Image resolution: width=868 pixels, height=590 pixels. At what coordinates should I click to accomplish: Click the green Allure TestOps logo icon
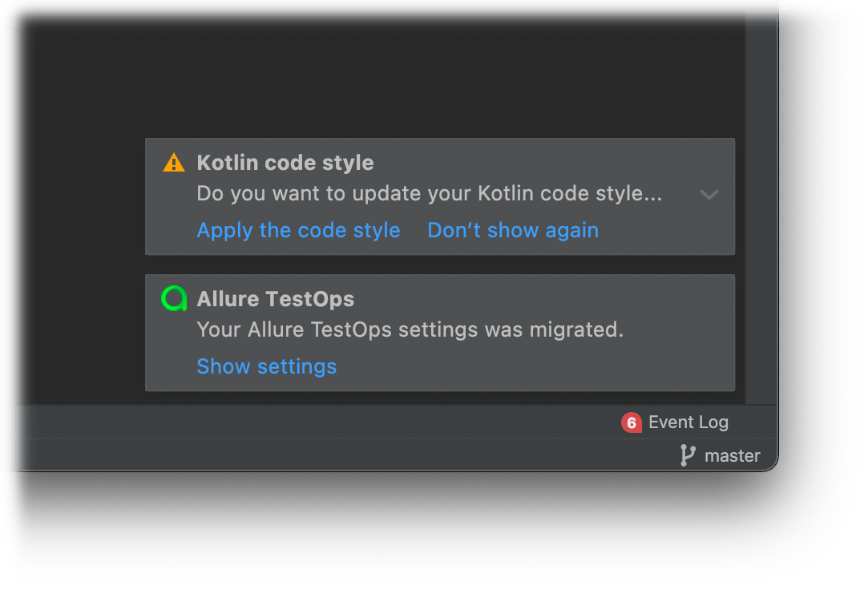(x=174, y=299)
